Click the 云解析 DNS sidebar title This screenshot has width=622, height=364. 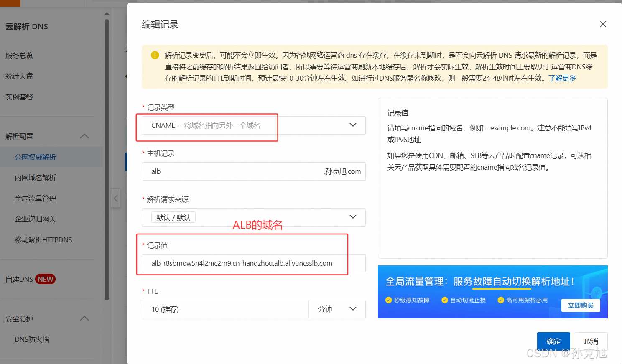coord(27,26)
